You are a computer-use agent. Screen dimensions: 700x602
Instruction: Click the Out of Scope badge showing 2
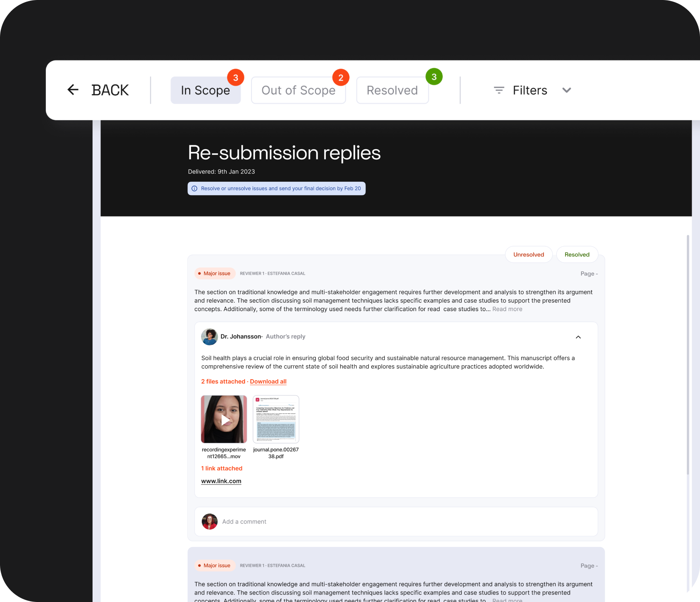[x=341, y=78]
